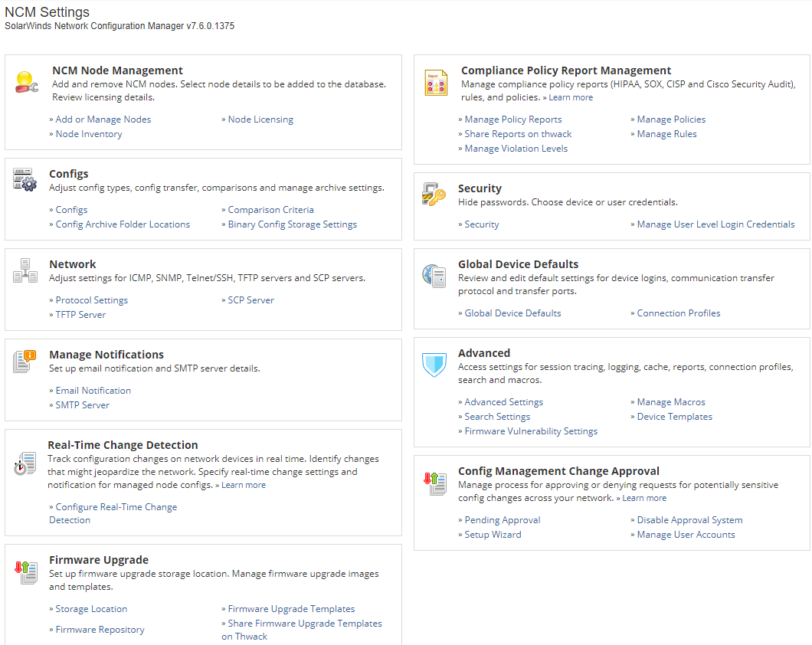Click the NCM Settings page title
Screen dimensions: 812x645
click(x=47, y=12)
